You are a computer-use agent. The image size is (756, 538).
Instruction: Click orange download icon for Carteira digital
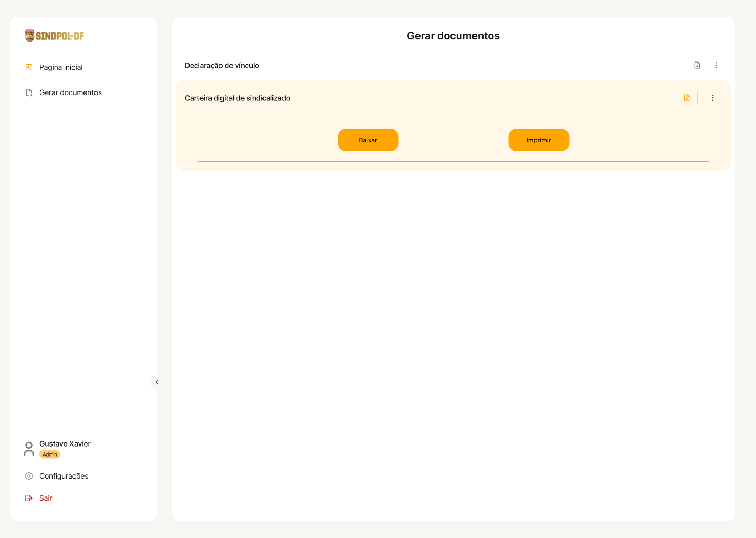click(687, 98)
